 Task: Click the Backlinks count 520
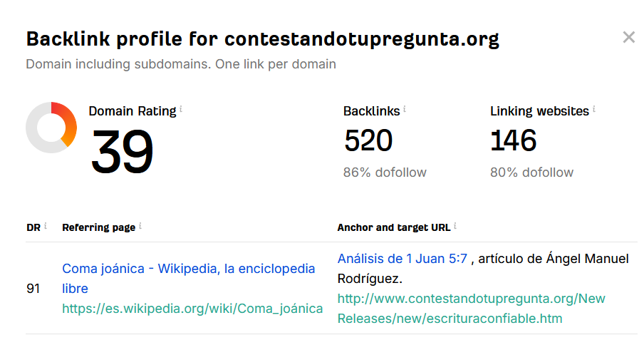pyautogui.click(x=368, y=140)
